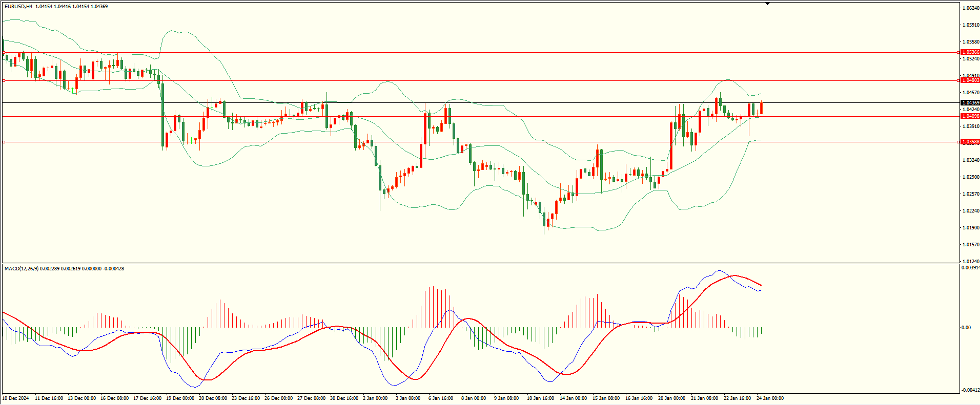
Task: Click the chart shift triangle marker
Action: 767,4
